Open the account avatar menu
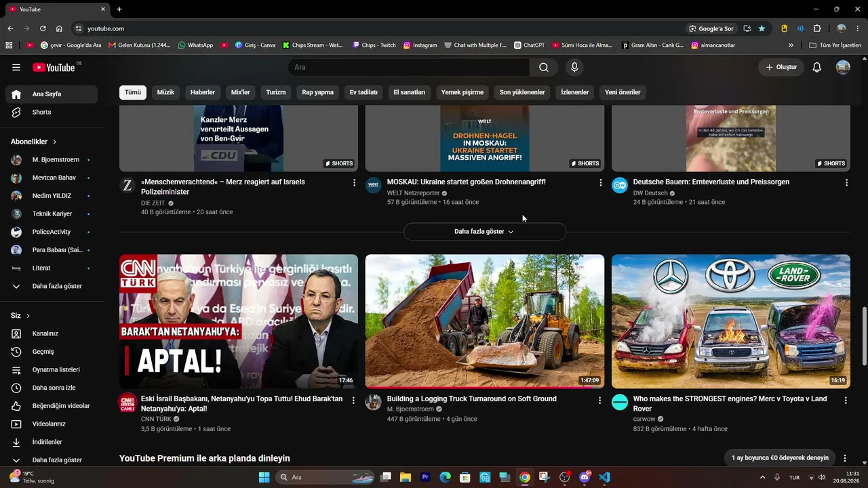Image resolution: width=868 pixels, height=488 pixels. [x=843, y=67]
